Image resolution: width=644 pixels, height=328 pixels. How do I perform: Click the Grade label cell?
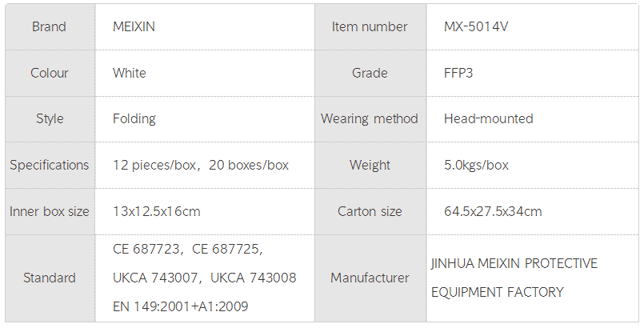370,73
